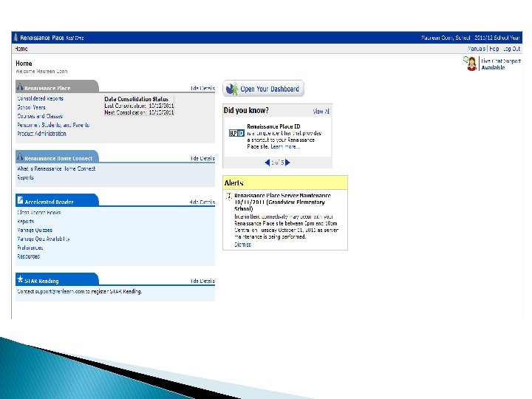Screen dimensions: 532x399
Task: Open Class Record Books link
Action: tap(38, 212)
